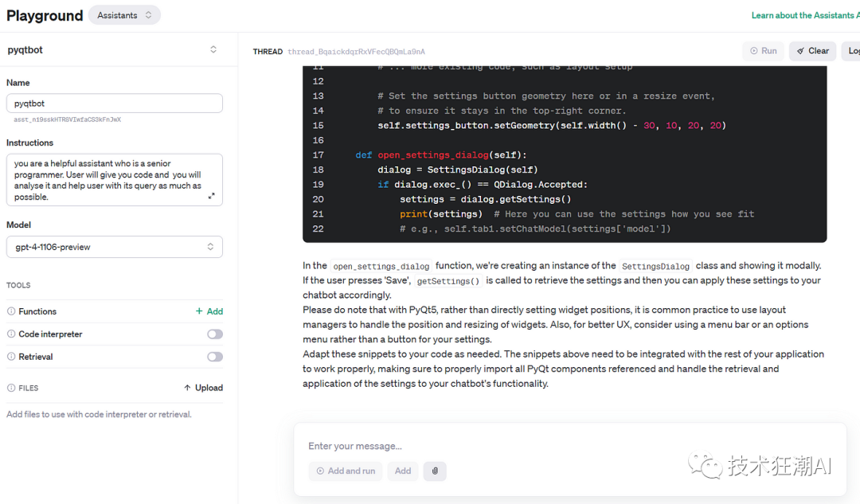Click the Playground title
Screen dimensions: 860x504
[45, 15]
